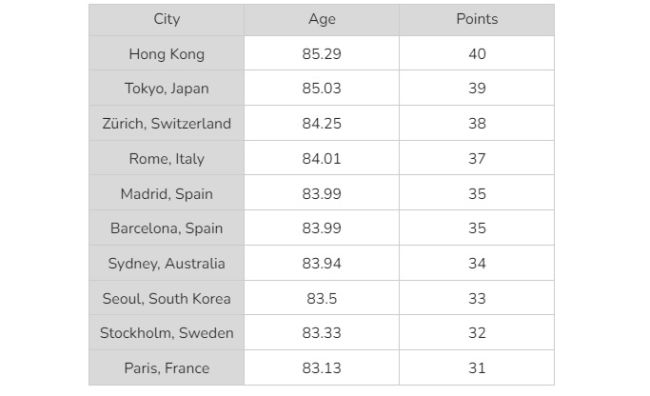Click the points value 40
650x396 pixels.
coord(477,53)
